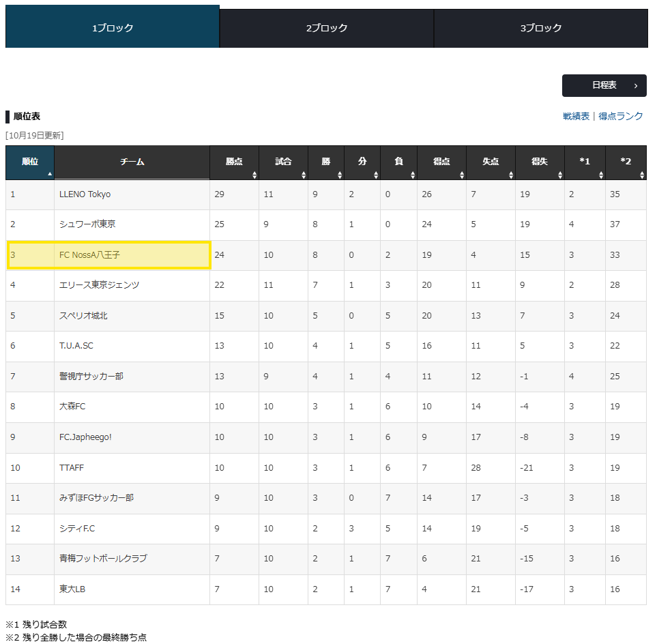Sort table by 勝点 column
Viewport: 657px width, 644px height.
tap(234, 162)
